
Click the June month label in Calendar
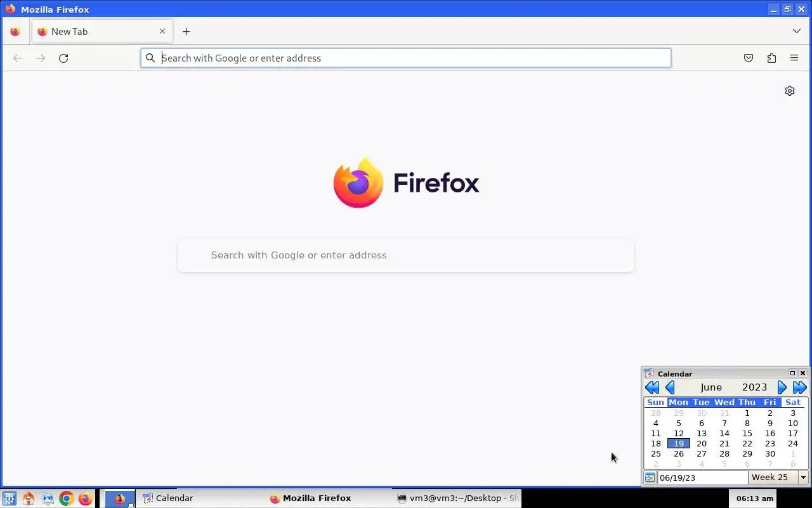point(711,387)
